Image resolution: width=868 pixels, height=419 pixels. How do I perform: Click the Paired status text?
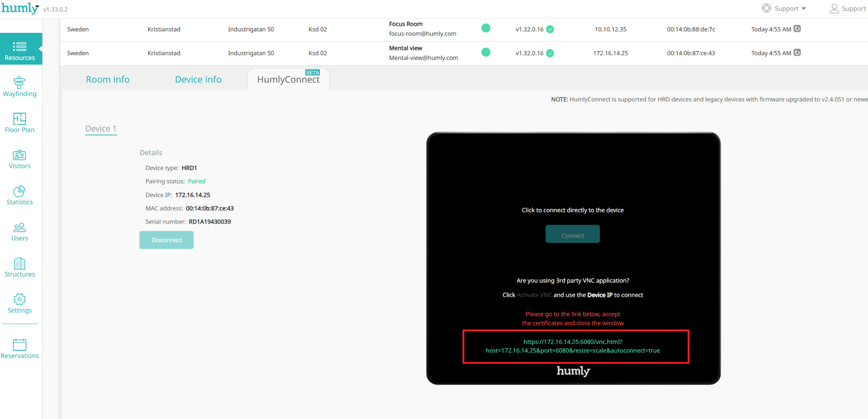tap(196, 181)
